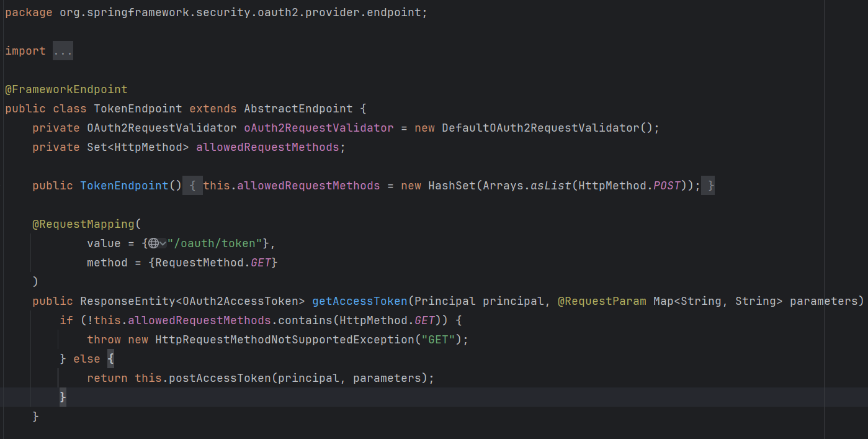
Task: Click the AbstractEndpoint superclass name
Action: (298, 109)
